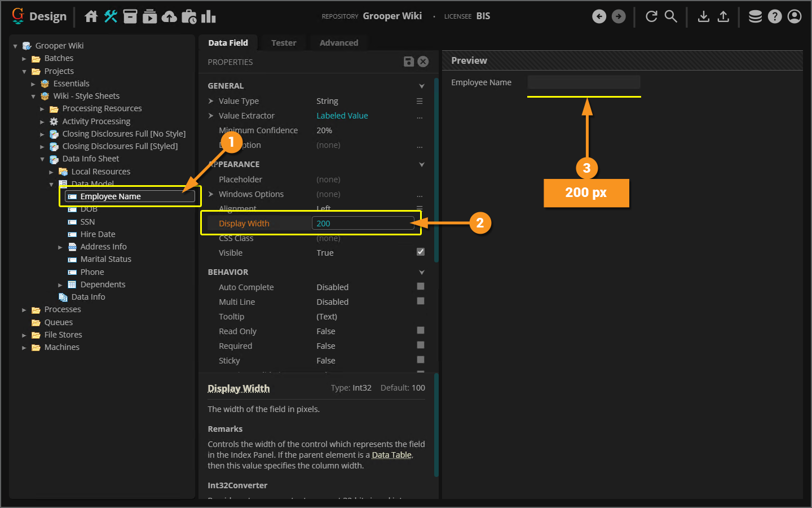Open the Design tools wrench icon
This screenshot has width=812, height=508.
111,16
